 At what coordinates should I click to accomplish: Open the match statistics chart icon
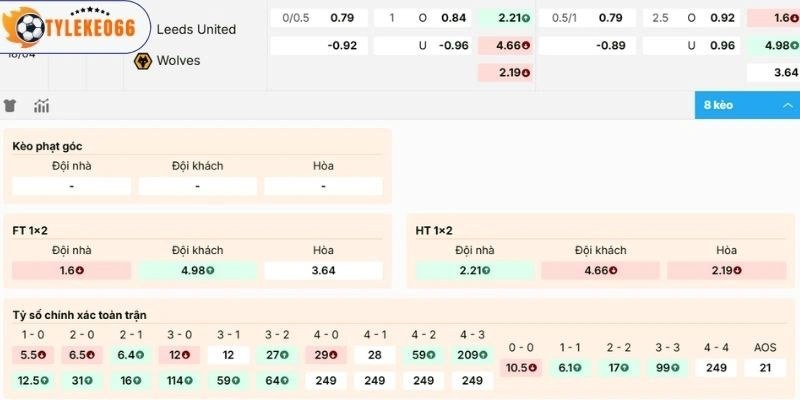pyautogui.click(x=41, y=105)
